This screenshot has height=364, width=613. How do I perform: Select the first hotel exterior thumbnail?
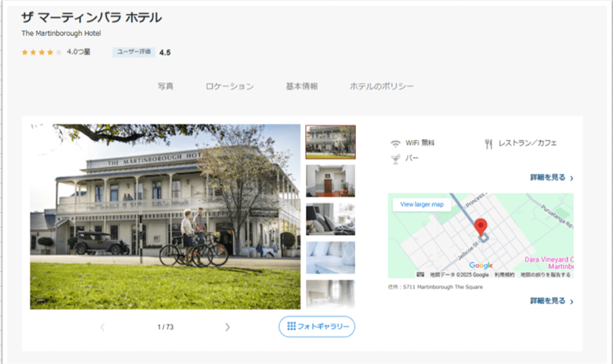(330, 141)
